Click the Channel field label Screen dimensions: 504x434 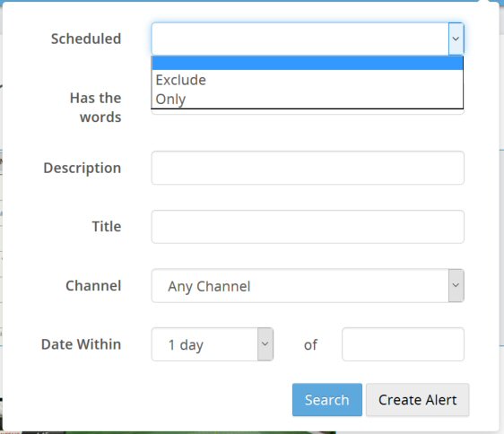coord(93,285)
